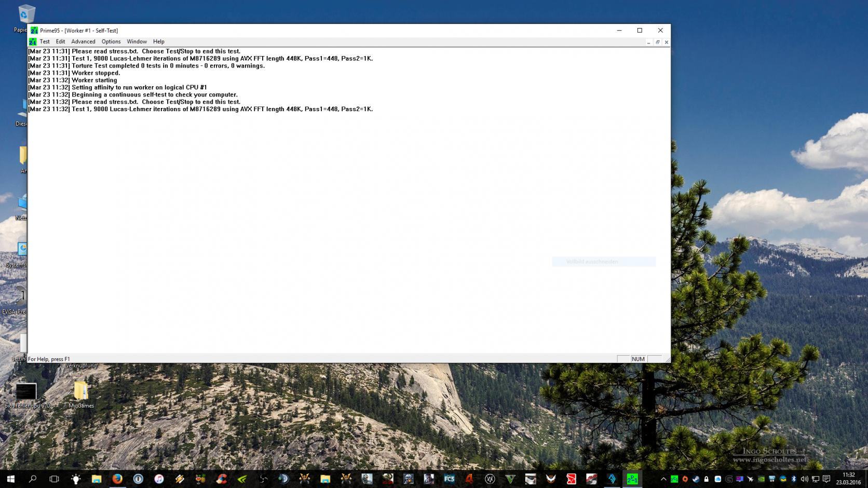868x488 pixels.
Task: Click the worker window icon in menu bar
Action: click(33, 42)
